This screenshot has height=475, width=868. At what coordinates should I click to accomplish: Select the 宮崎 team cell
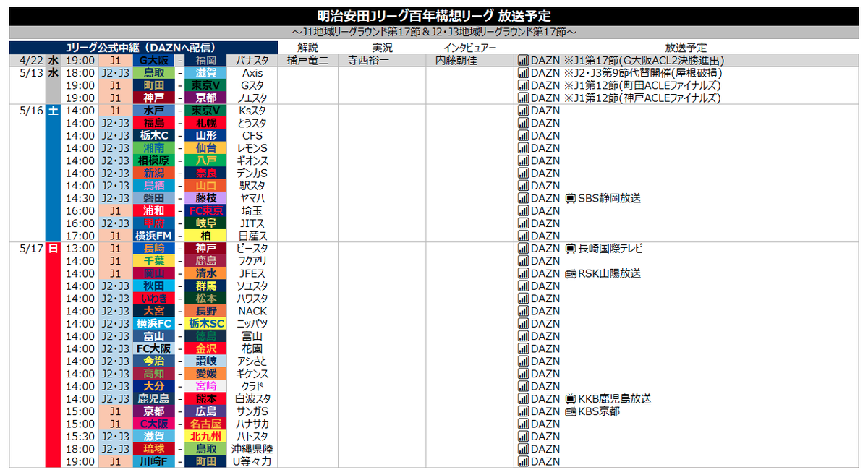click(x=206, y=387)
